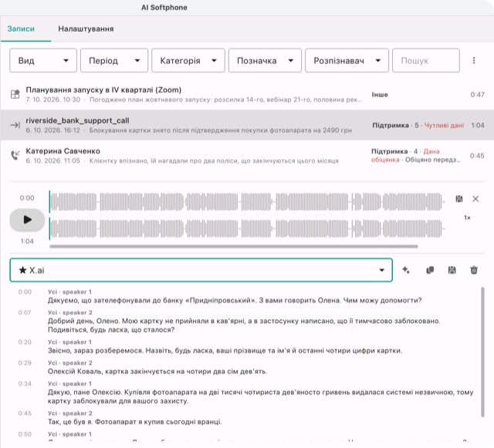
Task: Expand the Позначка filter dropdown
Action: tap(265, 60)
